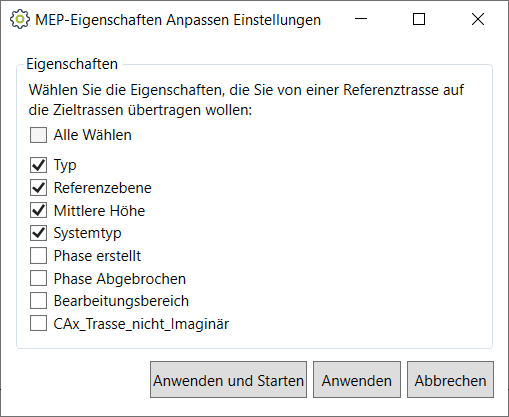Click the Anwenden und Starten button

(228, 380)
